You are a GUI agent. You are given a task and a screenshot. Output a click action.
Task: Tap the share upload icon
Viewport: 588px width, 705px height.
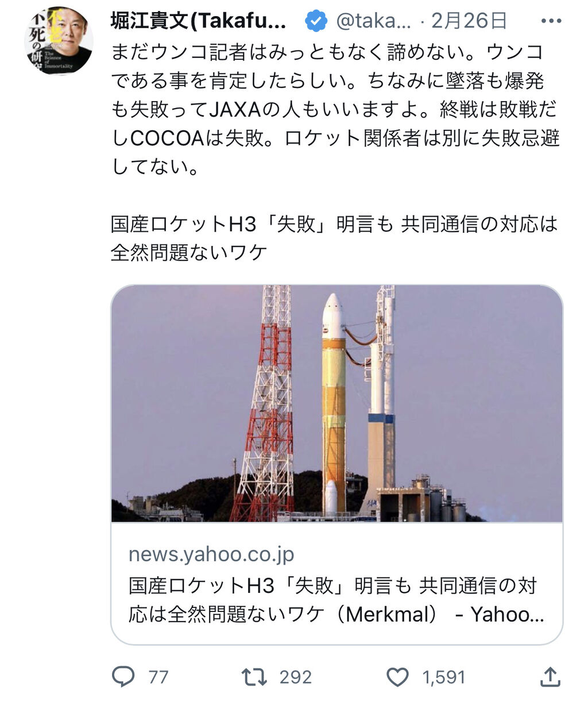550,676
